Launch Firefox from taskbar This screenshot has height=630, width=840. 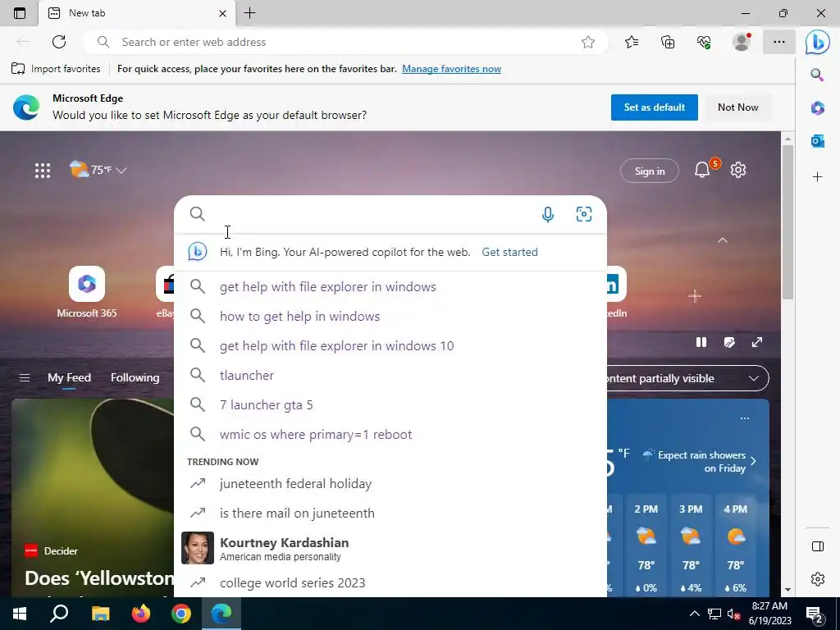click(141, 614)
